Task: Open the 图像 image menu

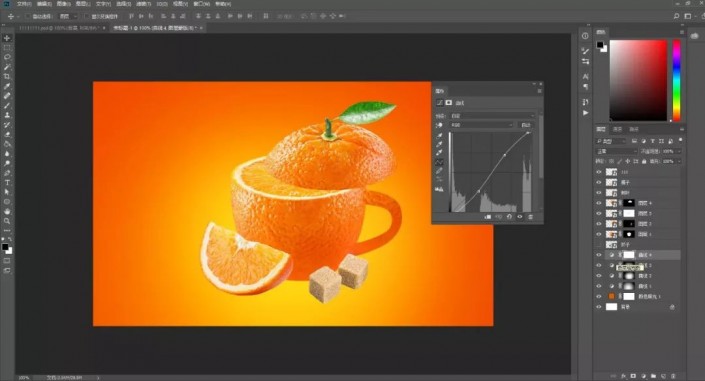Action: pyautogui.click(x=63, y=4)
